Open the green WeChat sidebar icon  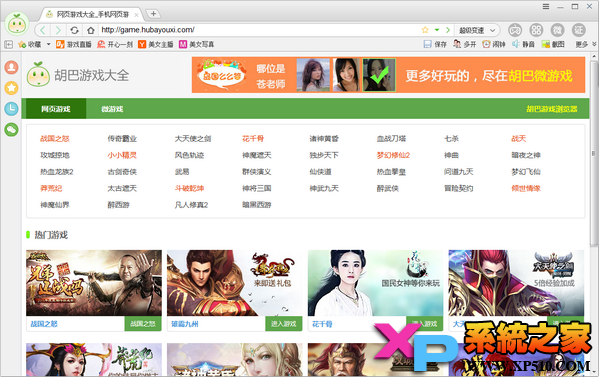(x=11, y=129)
